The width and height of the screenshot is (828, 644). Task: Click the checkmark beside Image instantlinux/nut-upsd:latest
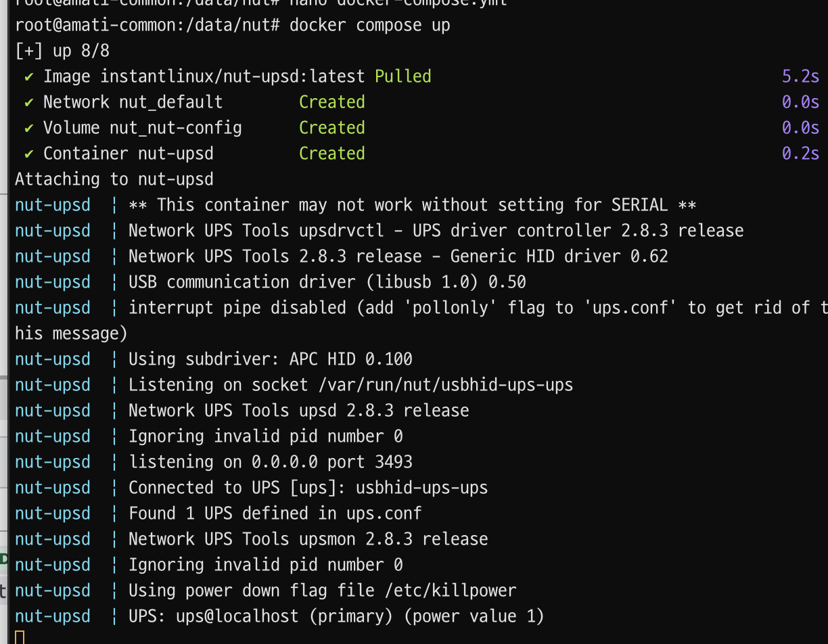[28, 76]
